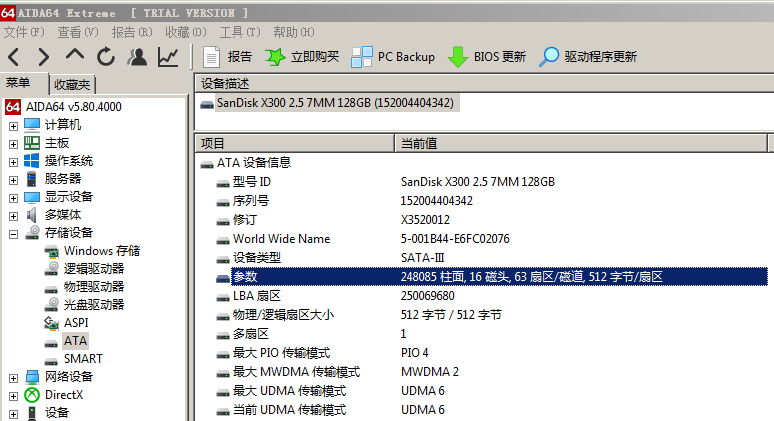Open 光盘驱动器 in the tree

pos(94,305)
